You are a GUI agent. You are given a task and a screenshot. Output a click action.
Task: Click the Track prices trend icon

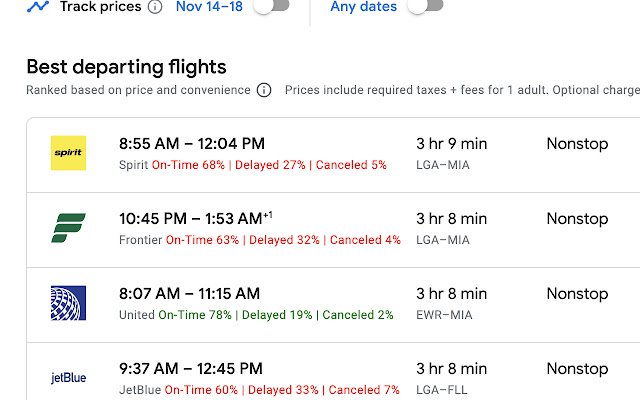(37, 6)
